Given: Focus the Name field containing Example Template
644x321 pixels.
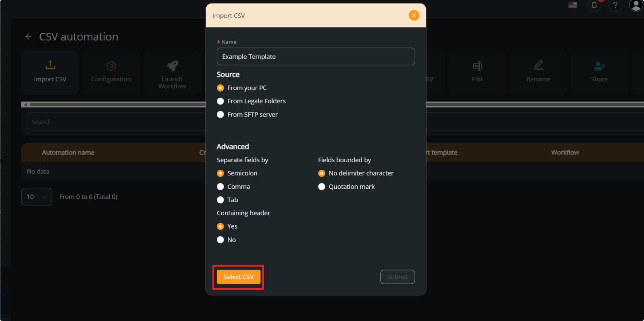Looking at the screenshot, I should point(316,56).
